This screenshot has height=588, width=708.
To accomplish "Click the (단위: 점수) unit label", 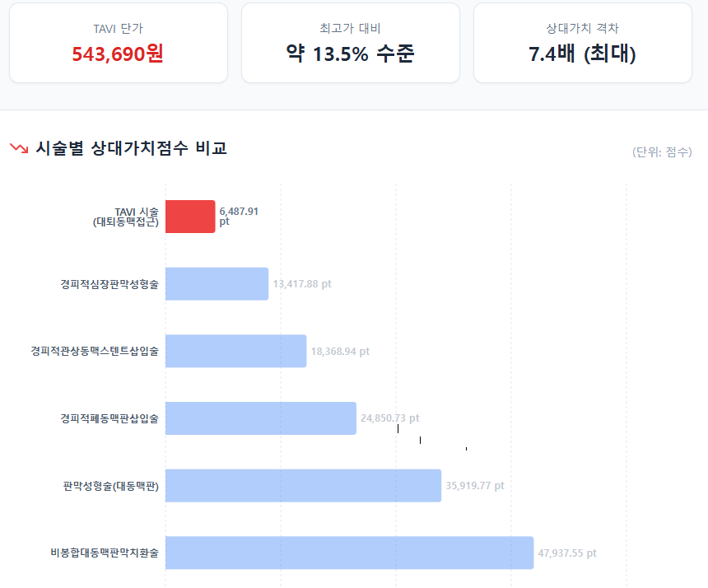I will point(662,152).
